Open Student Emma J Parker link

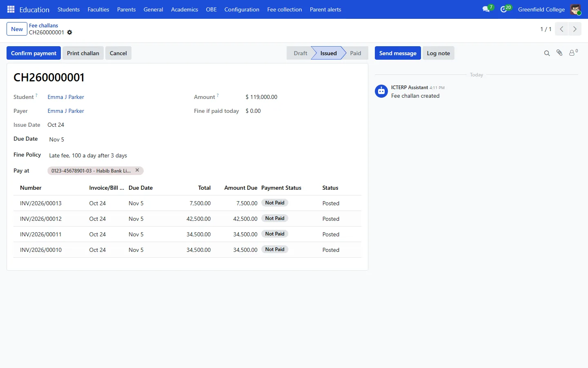coord(66,97)
